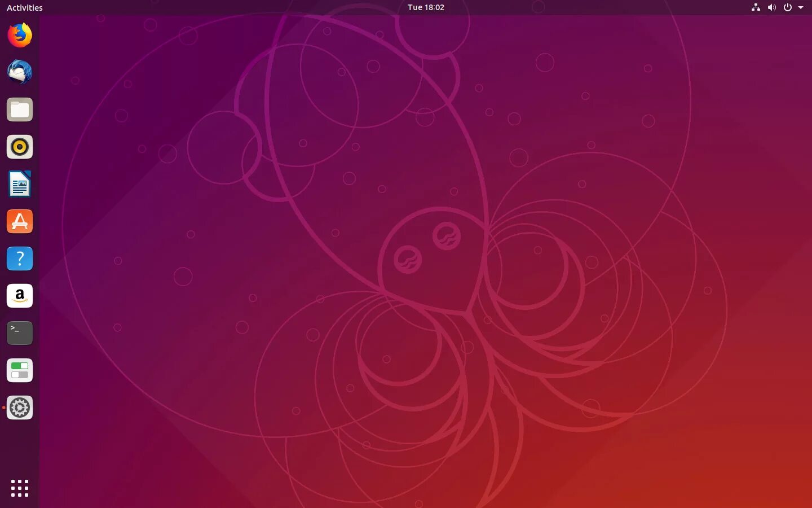Launch Thunderbird mail client
The image size is (812, 508).
coord(20,72)
